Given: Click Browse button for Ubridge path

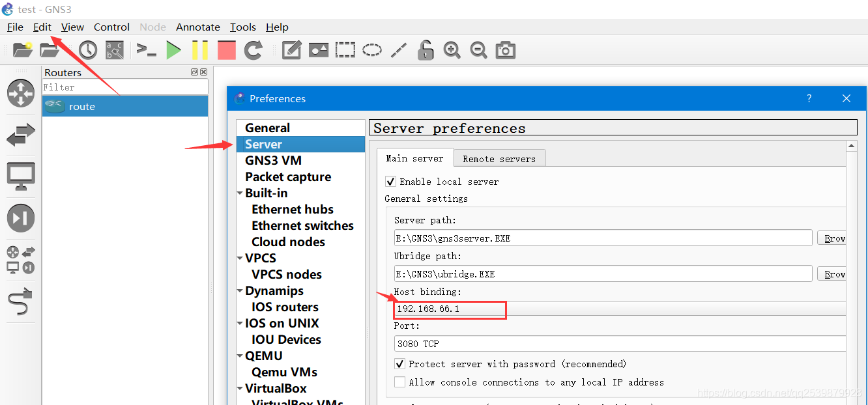Looking at the screenshot, I should tap(832, 274).
